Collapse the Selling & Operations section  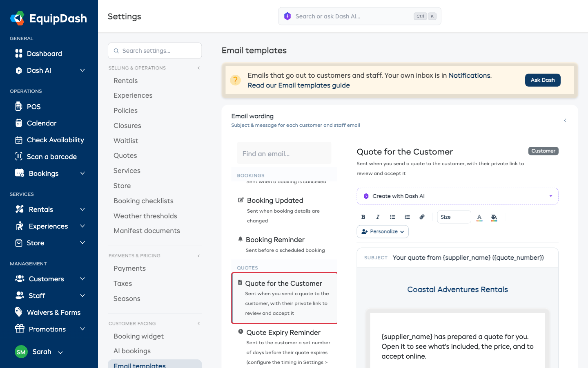(199, 68)
